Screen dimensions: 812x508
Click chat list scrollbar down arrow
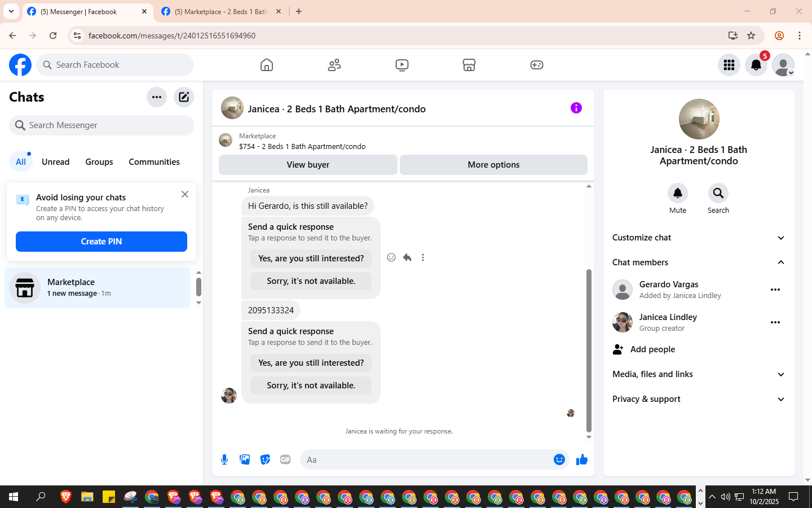198,303
